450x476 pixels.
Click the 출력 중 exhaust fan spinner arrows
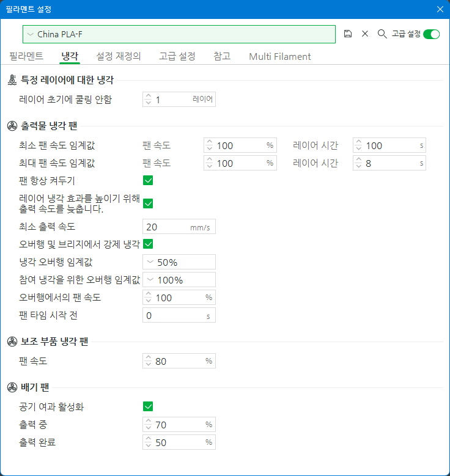pos(149,424)
